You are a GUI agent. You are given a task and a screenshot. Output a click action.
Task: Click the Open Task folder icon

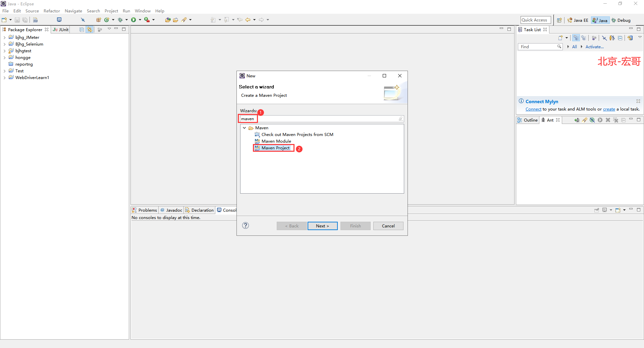point(175,20)
